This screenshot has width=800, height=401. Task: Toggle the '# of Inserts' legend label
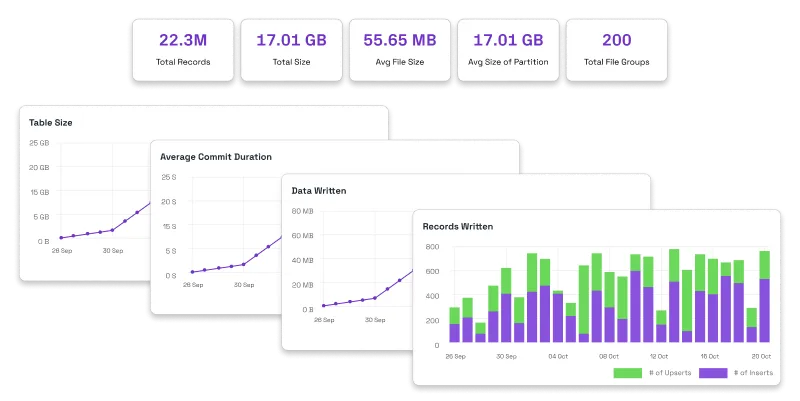point(754,373)
